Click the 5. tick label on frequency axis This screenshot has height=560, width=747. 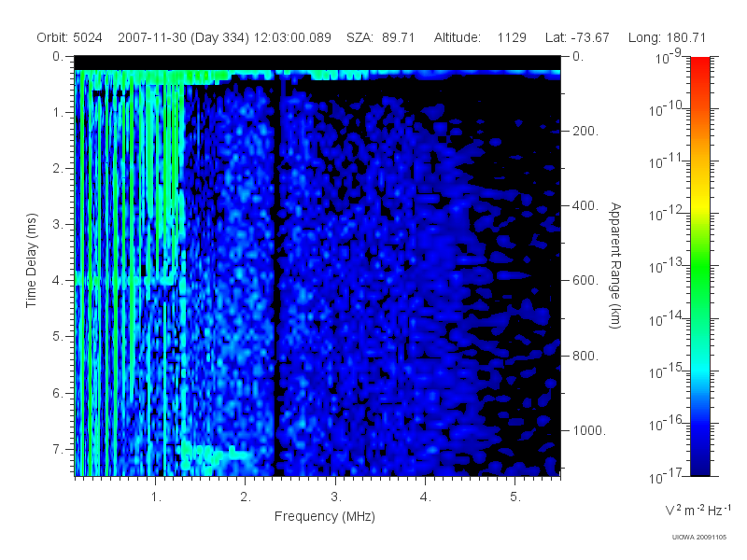click(x=515, y=497)
